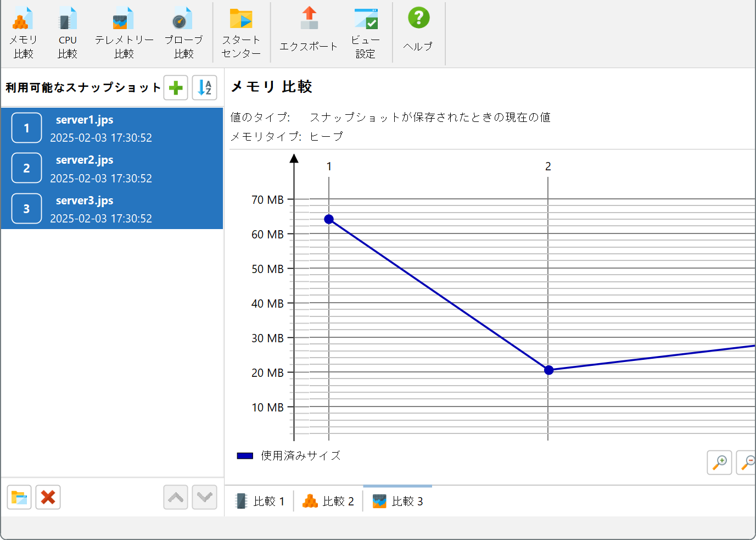
Task: Open the スタートセンター (Start Center)
Action: click(241, 33)
